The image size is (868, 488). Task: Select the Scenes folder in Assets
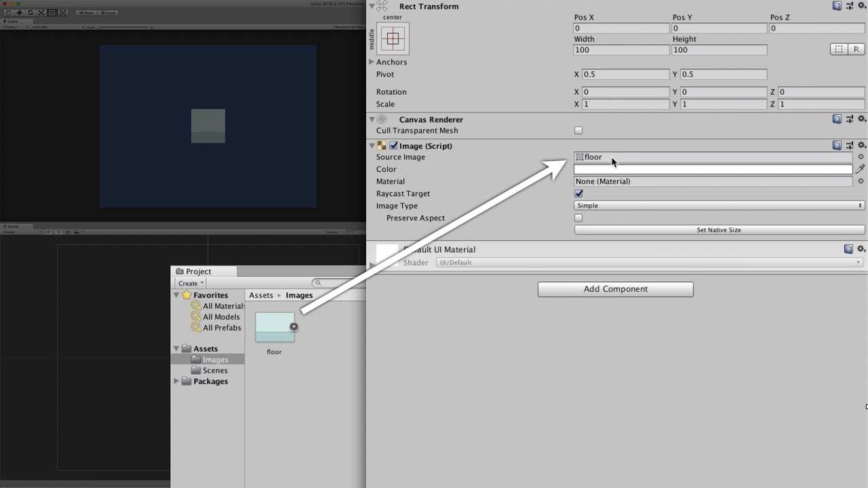tap(214, 370)
